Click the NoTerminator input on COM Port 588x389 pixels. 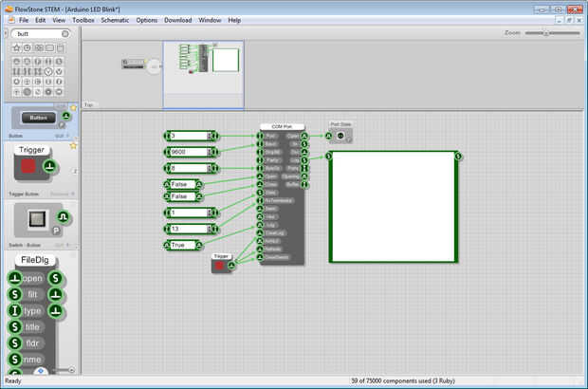click(x=260, y=201)
